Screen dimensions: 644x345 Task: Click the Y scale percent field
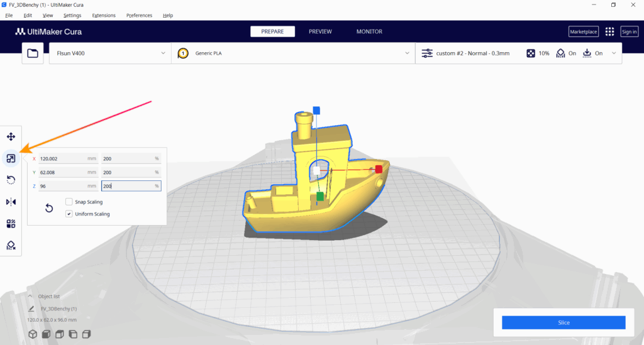(131, 172)
